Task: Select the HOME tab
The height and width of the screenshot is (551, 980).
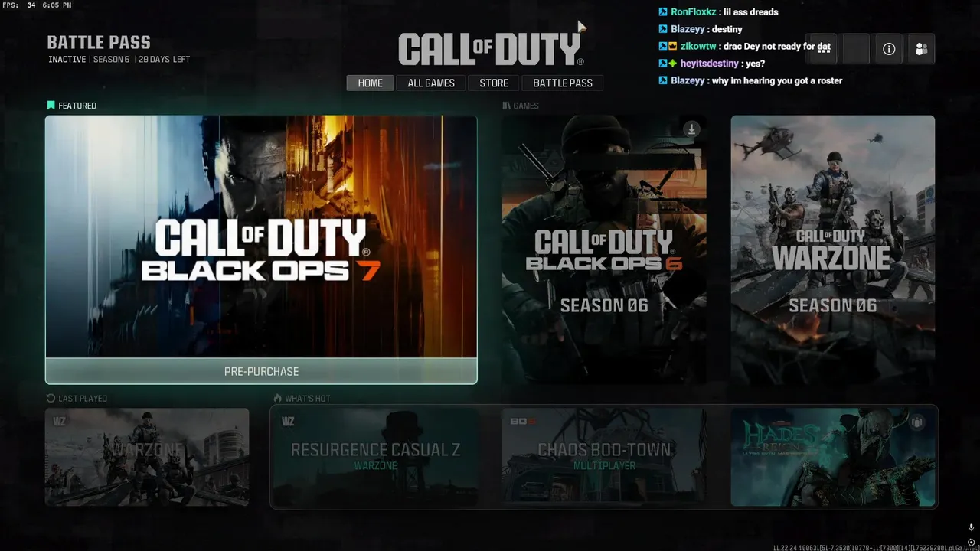Action: tap(370, 83)
